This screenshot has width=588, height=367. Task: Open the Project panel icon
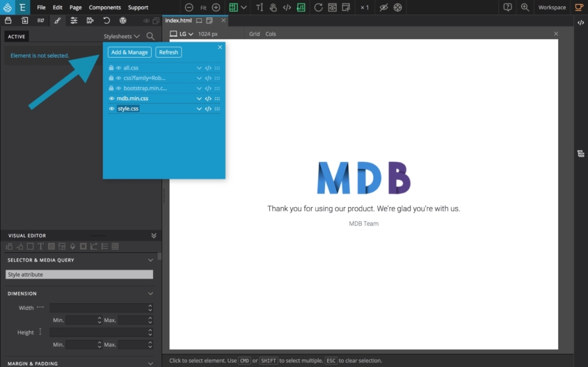click(x=8, y=21)
